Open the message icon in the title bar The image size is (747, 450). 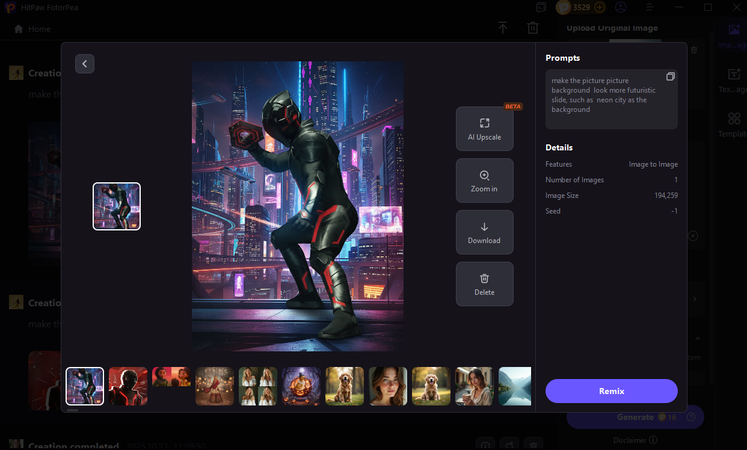541,7
